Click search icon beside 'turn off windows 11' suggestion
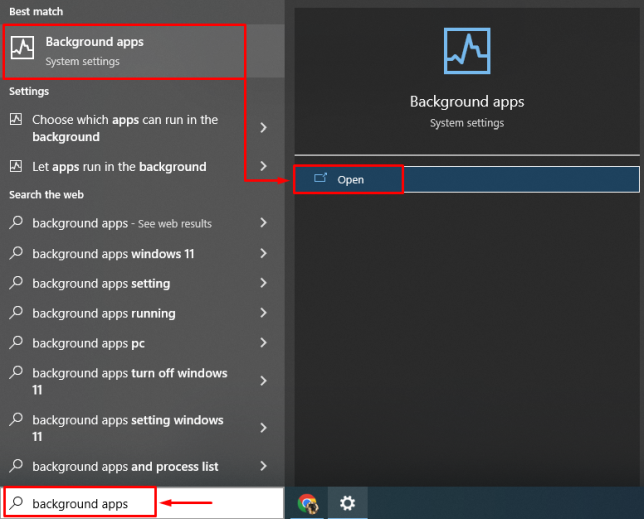 click(16, 372)
